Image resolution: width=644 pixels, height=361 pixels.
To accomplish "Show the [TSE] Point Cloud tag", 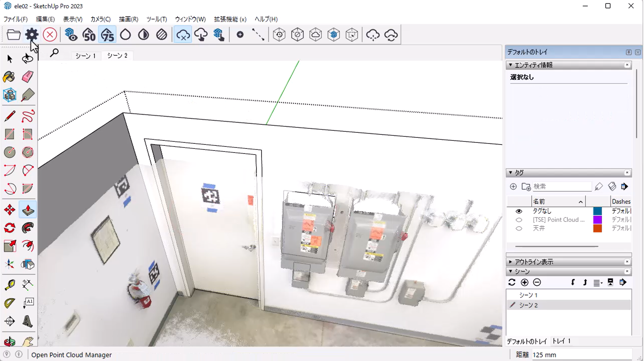I will (x=519, y=220).
